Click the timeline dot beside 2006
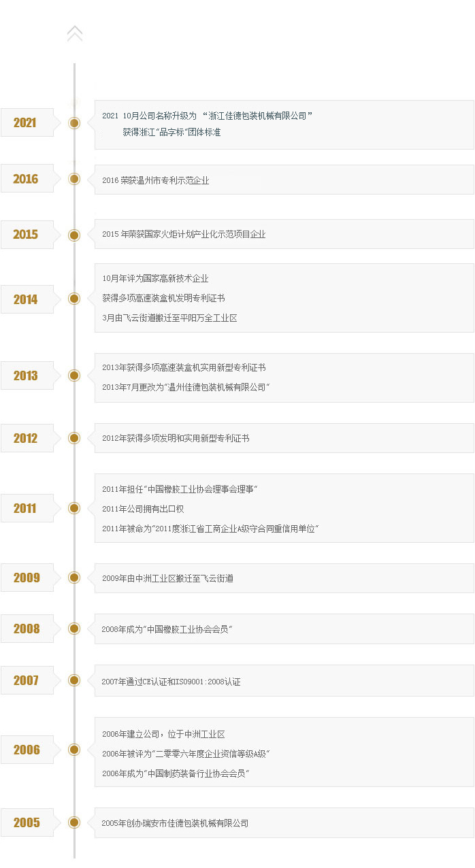 point(75,750)
